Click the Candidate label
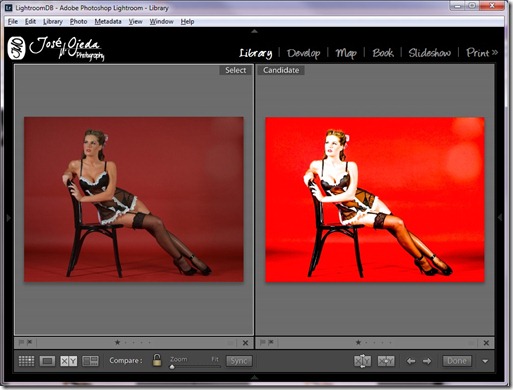 (x=281, y=70)
